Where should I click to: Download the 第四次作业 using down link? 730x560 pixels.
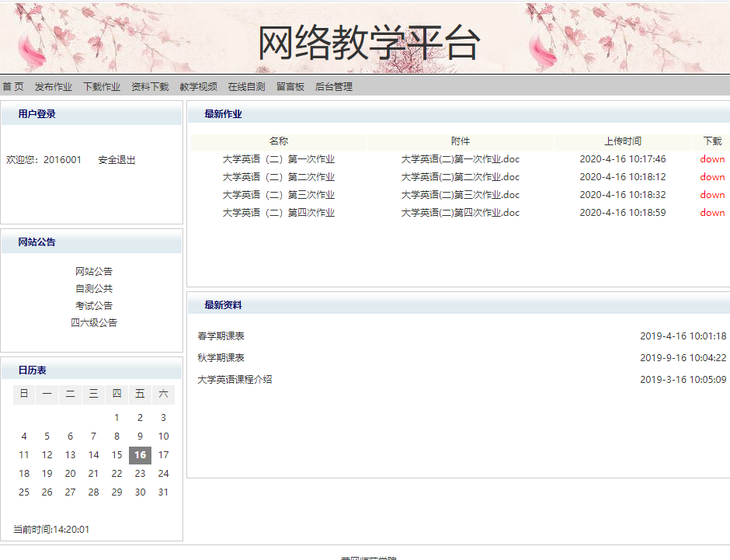pyautogui.click(x=712, y=213)
